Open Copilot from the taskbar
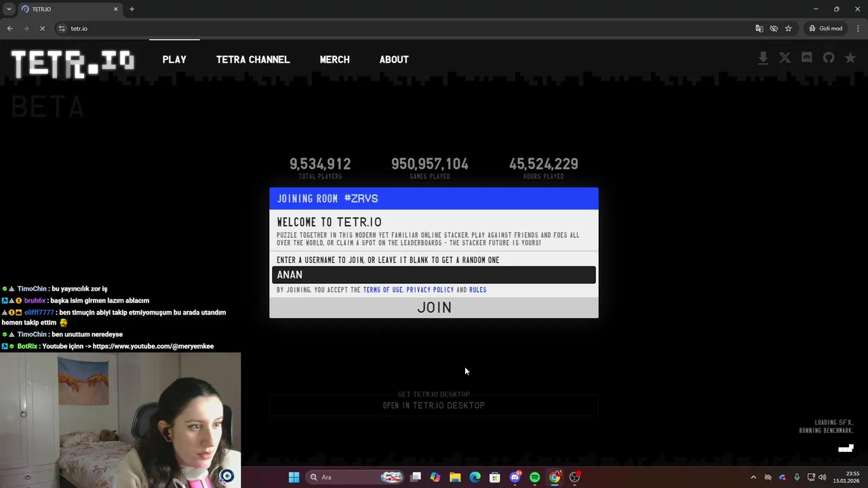The width and height of the screenshot is (868, 488). pyautogui.click(x=435, y=477)
